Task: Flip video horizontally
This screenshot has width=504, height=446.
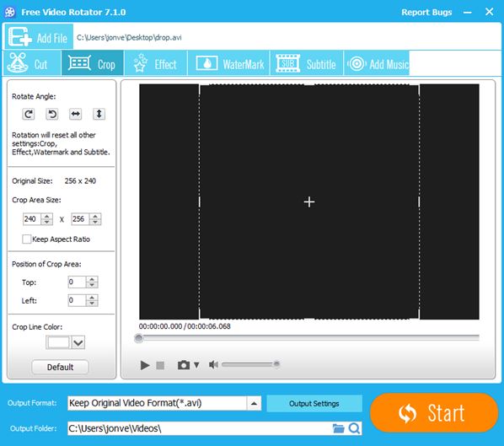Action: tap(75, 114)
